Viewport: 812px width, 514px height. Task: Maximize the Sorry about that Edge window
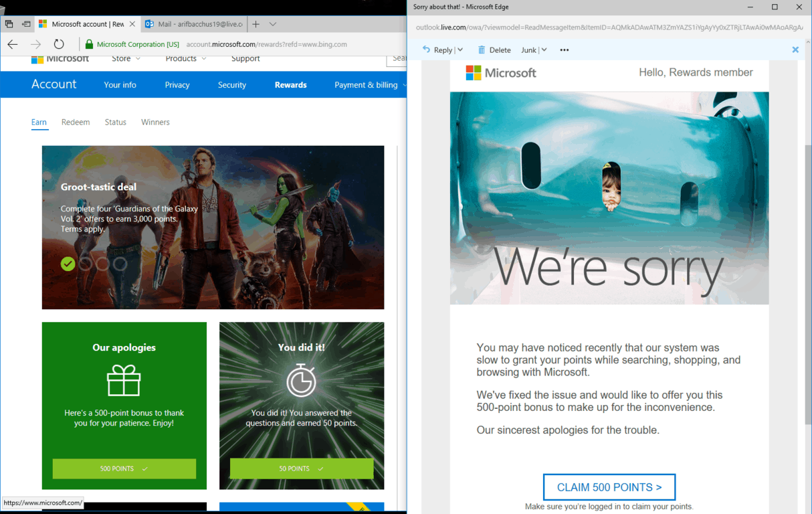pos(775,7)
